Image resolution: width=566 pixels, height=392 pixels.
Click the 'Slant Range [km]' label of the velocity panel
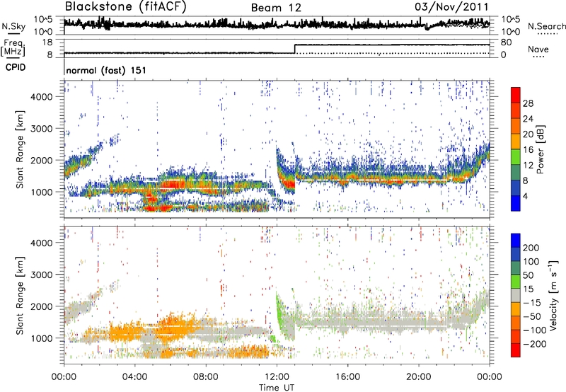tap(20, 296)
